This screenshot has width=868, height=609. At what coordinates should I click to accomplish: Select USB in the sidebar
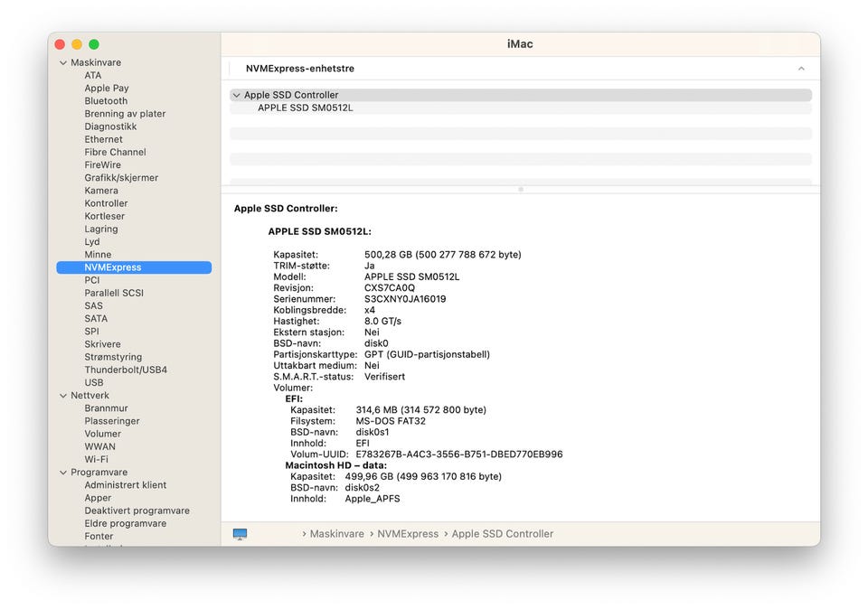[x=94, y=383]
